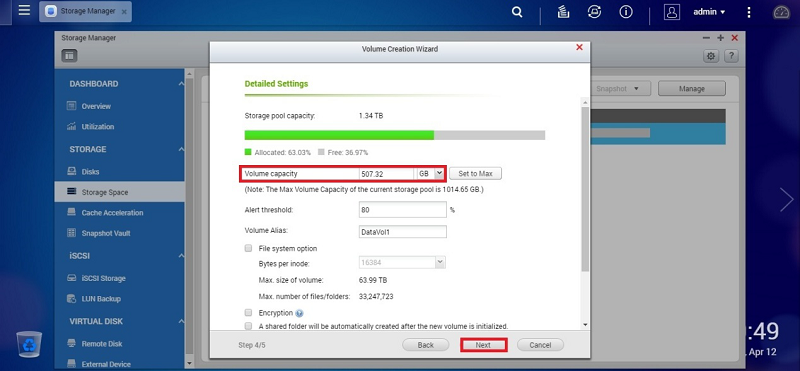Enable the File system option checkbox
800x371 pixels.
coord(248,249)
